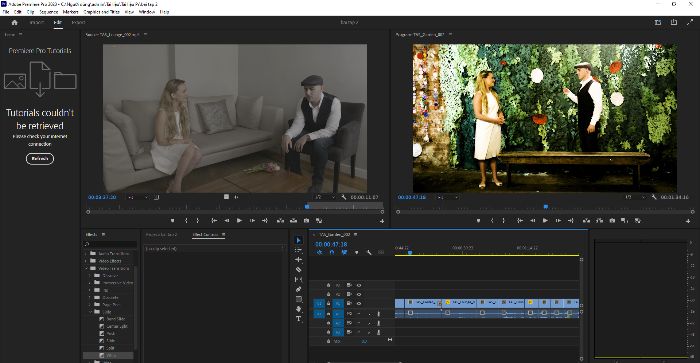The width and height of the screenshot is (700, 363).
Task: Open Source monitor settings wrench icon
Action: point(344,197)
